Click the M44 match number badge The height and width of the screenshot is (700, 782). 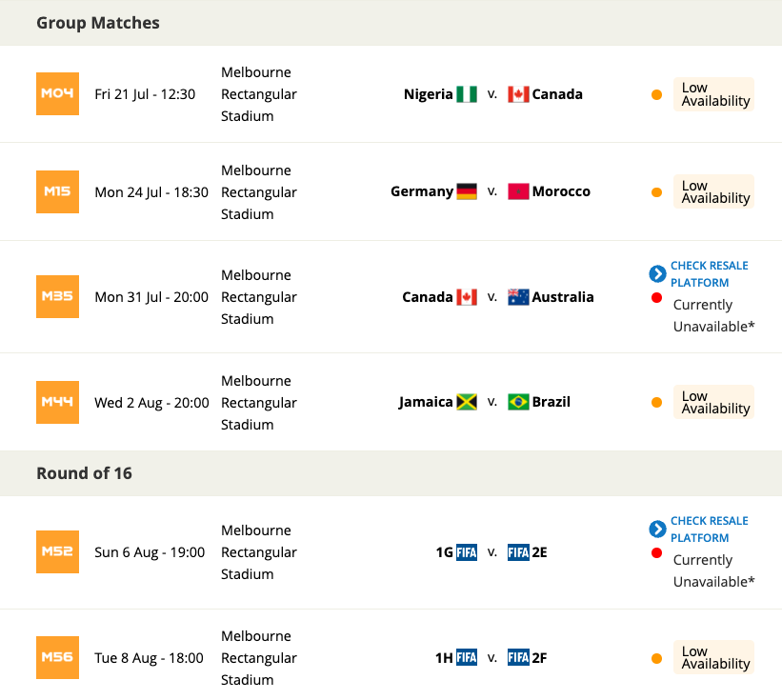click(57, 402)
